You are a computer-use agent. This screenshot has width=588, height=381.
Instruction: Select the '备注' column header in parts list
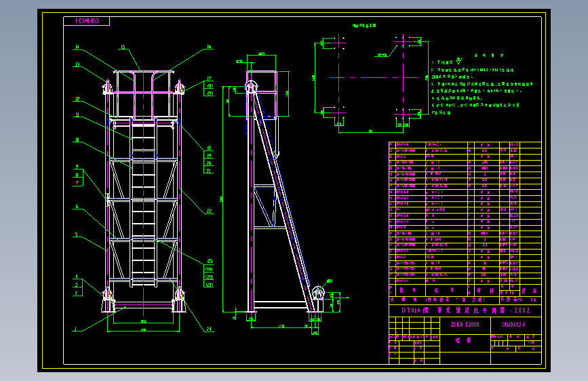tap(530, 290)
